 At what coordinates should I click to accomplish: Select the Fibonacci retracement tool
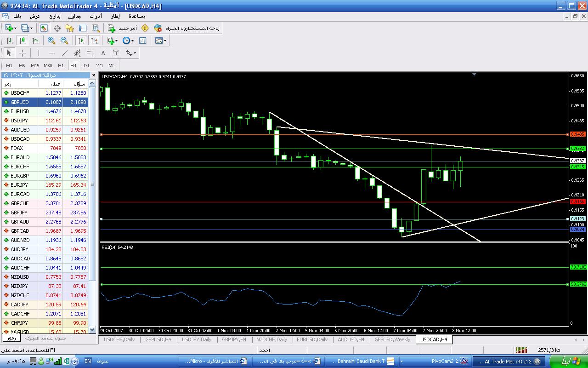[x=90, y=53]
